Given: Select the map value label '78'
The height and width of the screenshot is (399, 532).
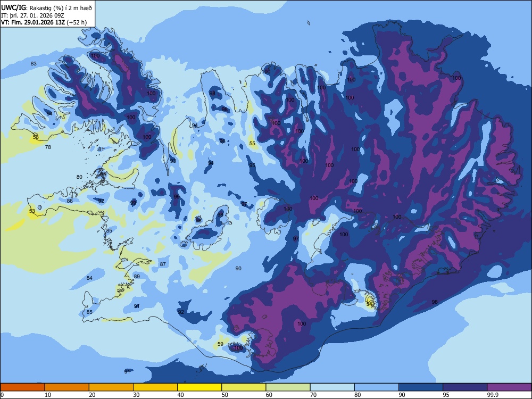Looking at the screenshot, I should pyautogui.click(x=48, y=147).
